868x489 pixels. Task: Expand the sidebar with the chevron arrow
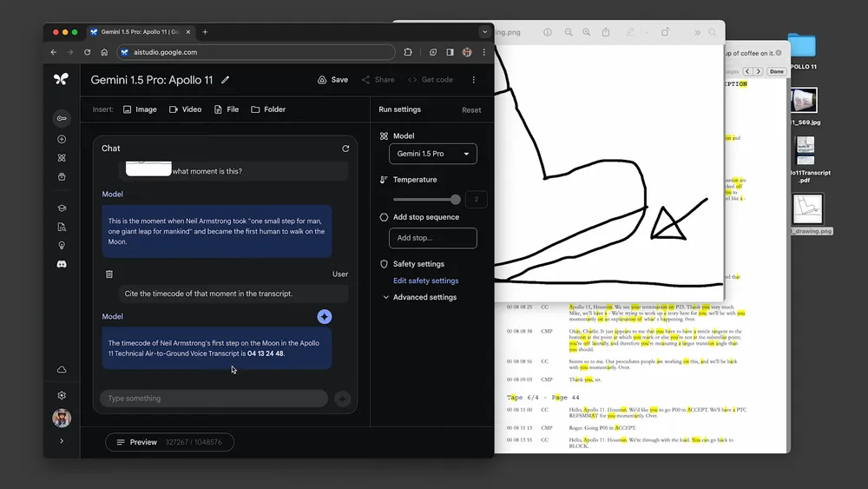[x=62, y=441]
